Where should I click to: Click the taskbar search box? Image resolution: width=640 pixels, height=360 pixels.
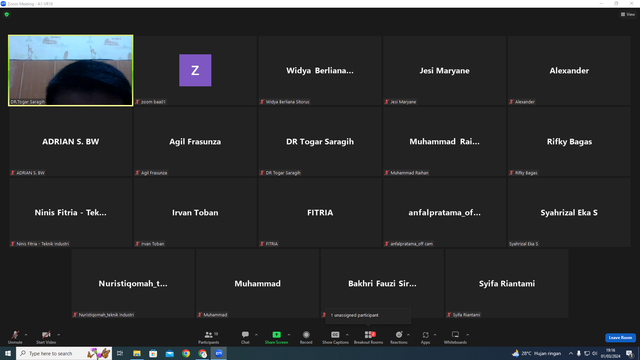(x=64, y=353)
